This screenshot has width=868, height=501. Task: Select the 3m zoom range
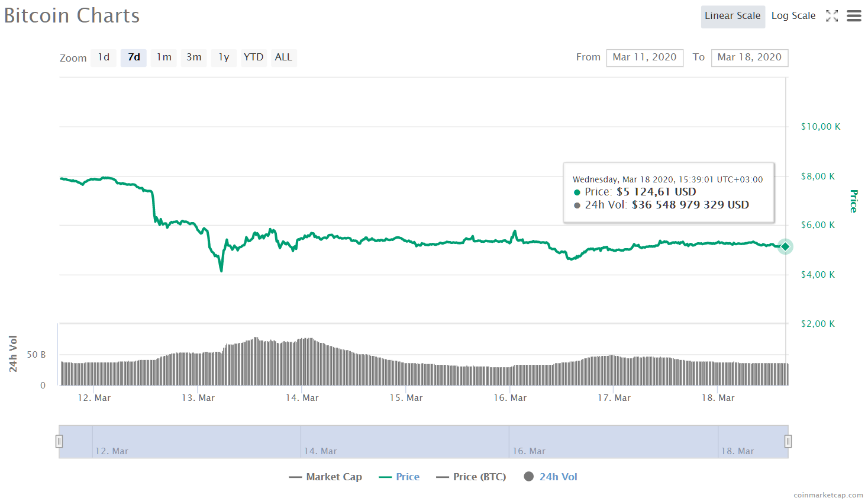pos(193,57)
